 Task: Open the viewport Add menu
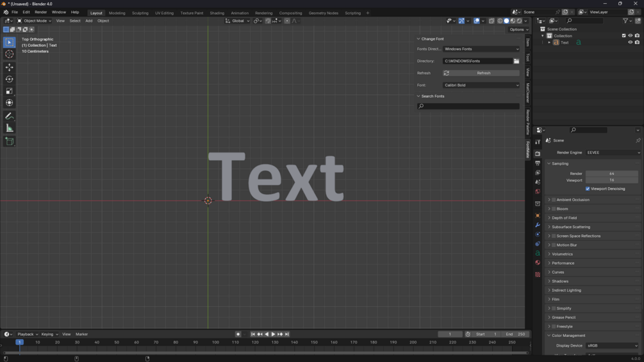tap(88, 21)
